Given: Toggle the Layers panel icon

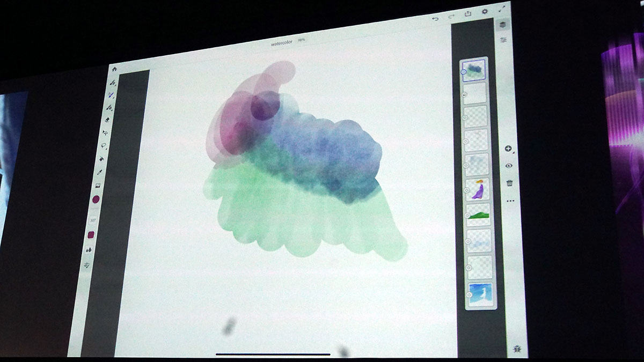Looking at the screenshot, I should coord(502,24).
